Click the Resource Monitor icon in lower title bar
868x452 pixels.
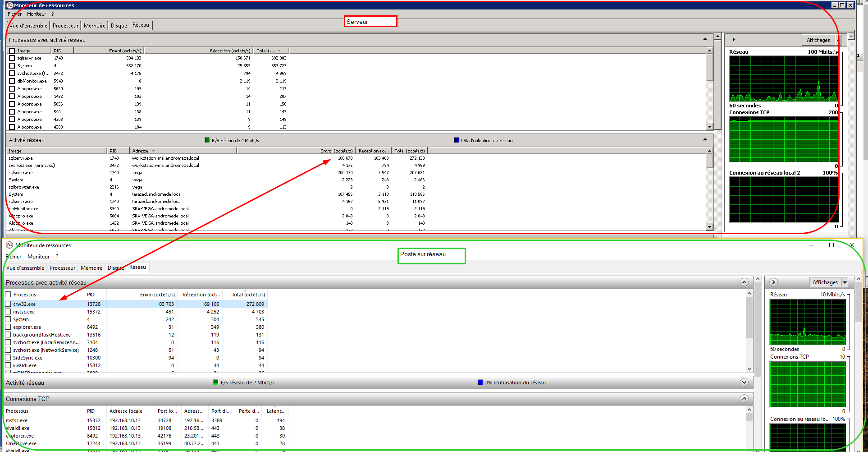coord(9,245)
